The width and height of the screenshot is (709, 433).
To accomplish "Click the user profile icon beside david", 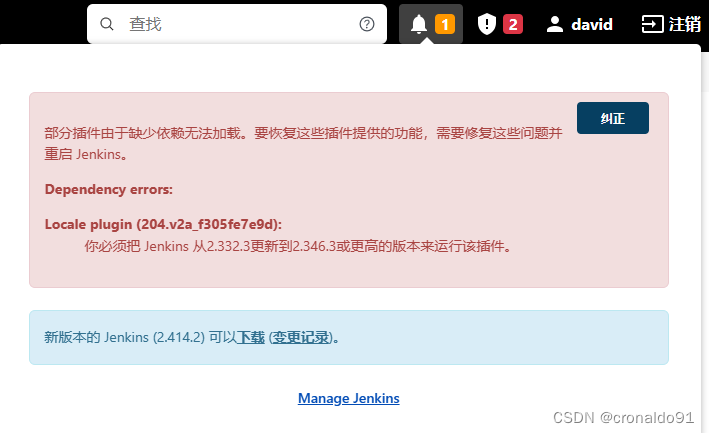I will (x=555, y=24).
